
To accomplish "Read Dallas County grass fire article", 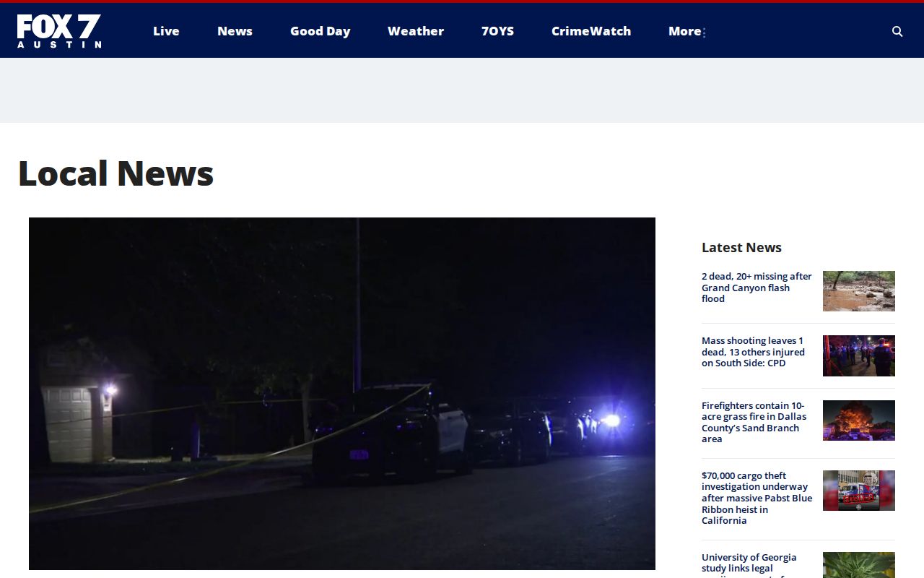I will coord(754,422).
